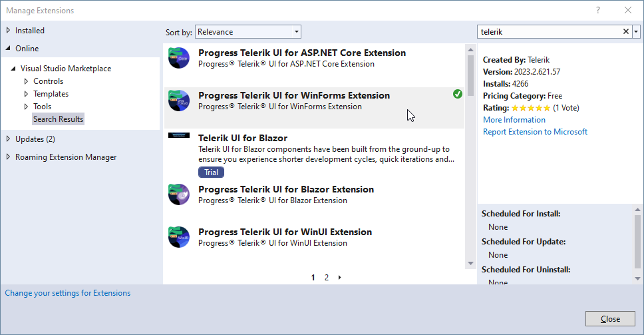This screenshot has height=335, width=644.
Task: Collapse the Online category
Action: pyautogui.click(x=8, y=48)
